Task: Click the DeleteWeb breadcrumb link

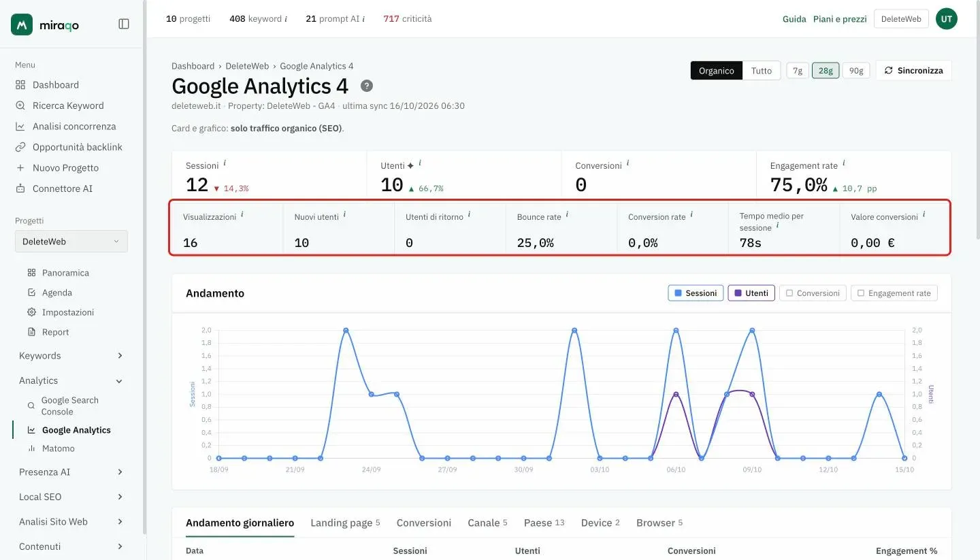Action: click(247, 66)
